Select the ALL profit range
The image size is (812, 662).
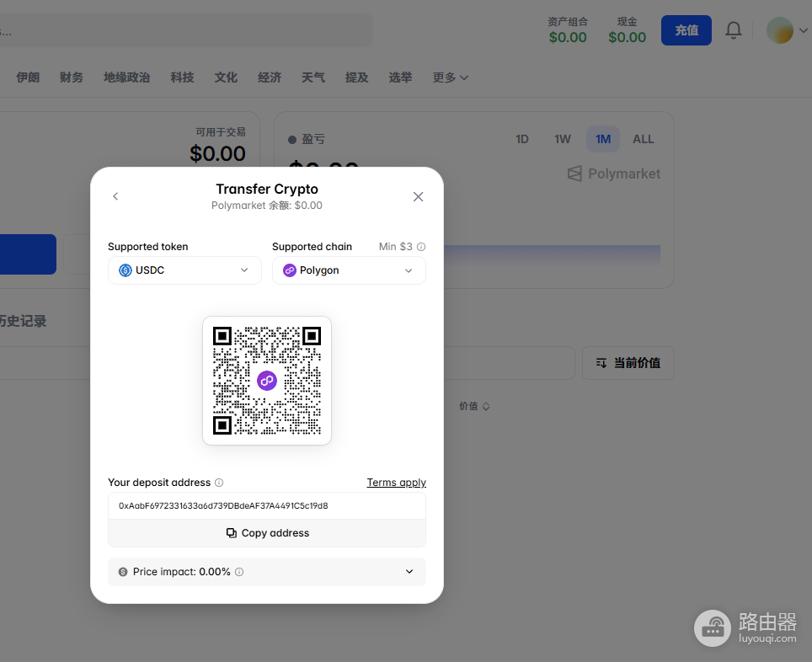644,139
